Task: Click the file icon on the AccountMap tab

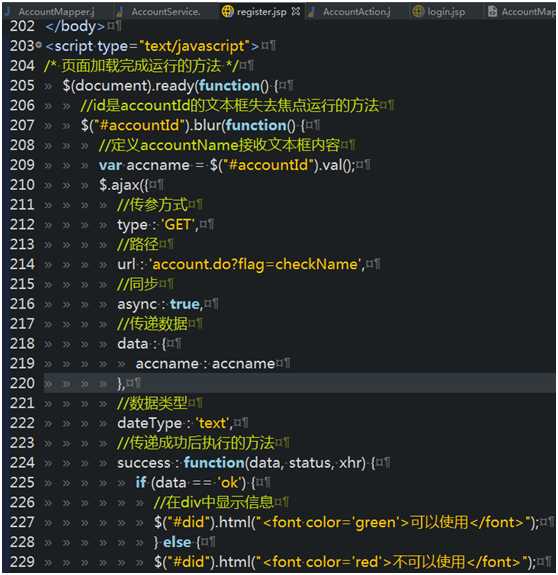Action: pyautogui.click(x=493, y=12)
